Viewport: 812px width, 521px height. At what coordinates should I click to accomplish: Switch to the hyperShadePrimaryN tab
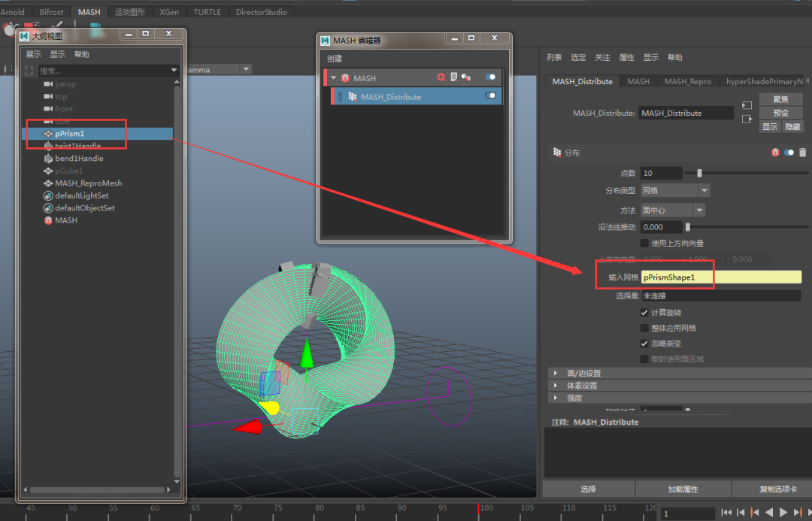tap(765, 81)
